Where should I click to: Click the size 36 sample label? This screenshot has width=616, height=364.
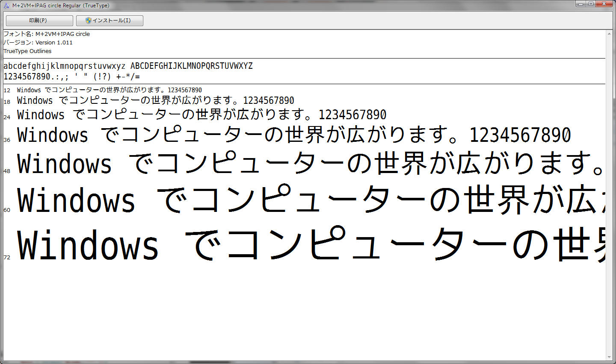tap(7, 140)
